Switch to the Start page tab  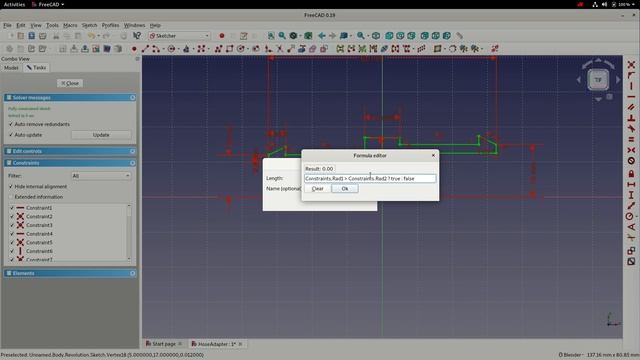tap(164, 344)
